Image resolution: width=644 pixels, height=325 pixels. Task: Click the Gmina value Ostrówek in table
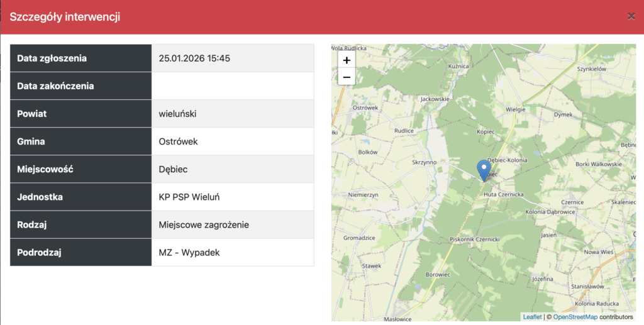coord(178,141)
